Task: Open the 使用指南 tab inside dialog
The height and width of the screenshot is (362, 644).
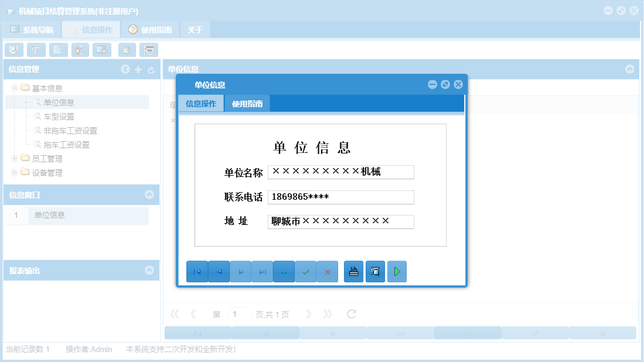Action: point(247,103)
